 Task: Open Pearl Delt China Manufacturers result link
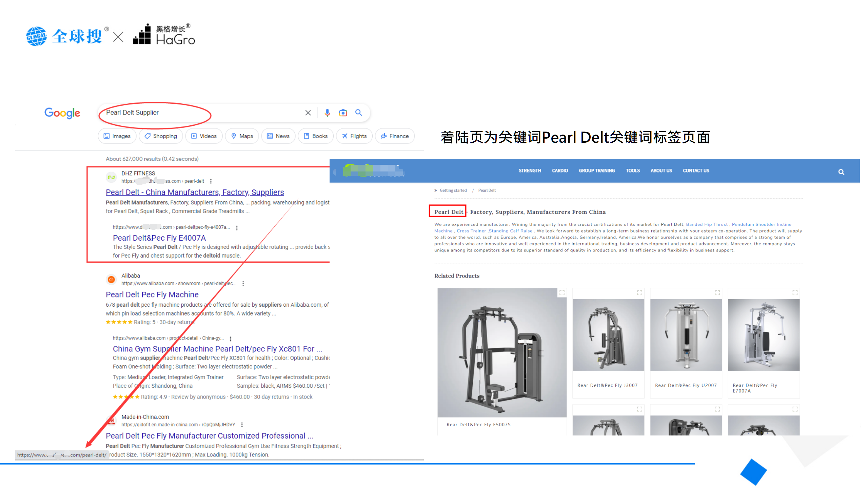click(195, 192)
